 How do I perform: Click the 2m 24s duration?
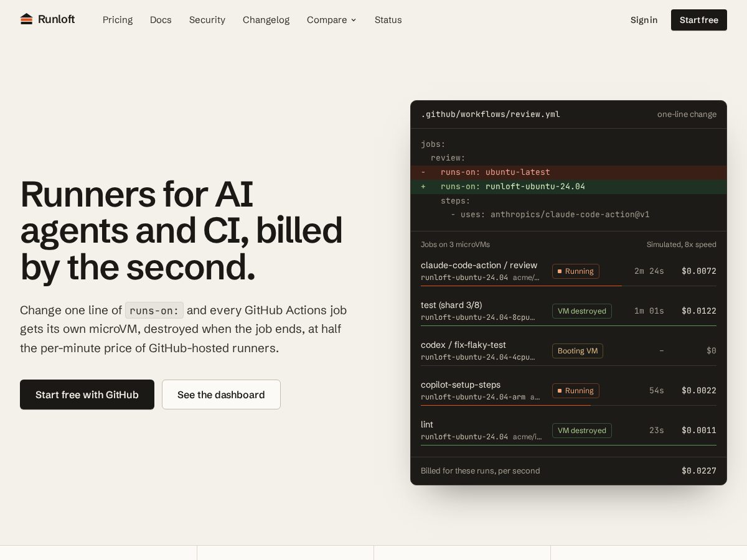[x=649, y=271]
